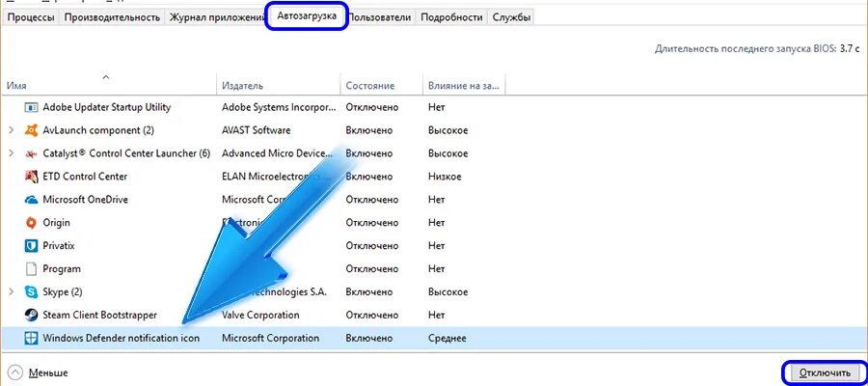Click the Microsoft Corporation publisher cell
This screenshot has height=386, width=868.
(x=270, y=338)
